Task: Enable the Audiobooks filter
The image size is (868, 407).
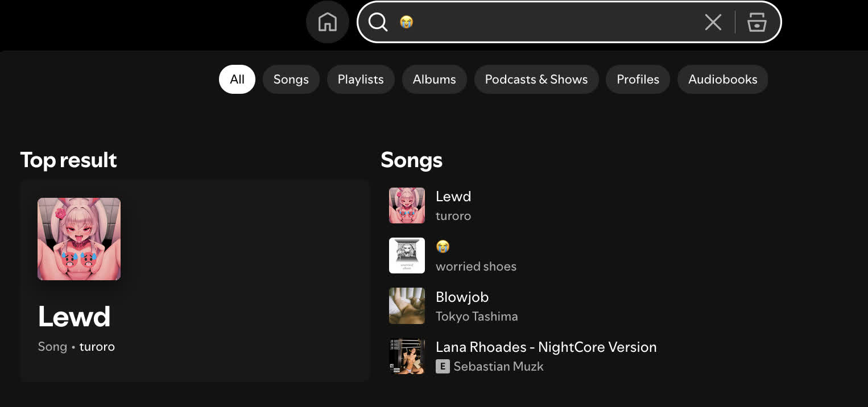Action: [x=722, y=79]
